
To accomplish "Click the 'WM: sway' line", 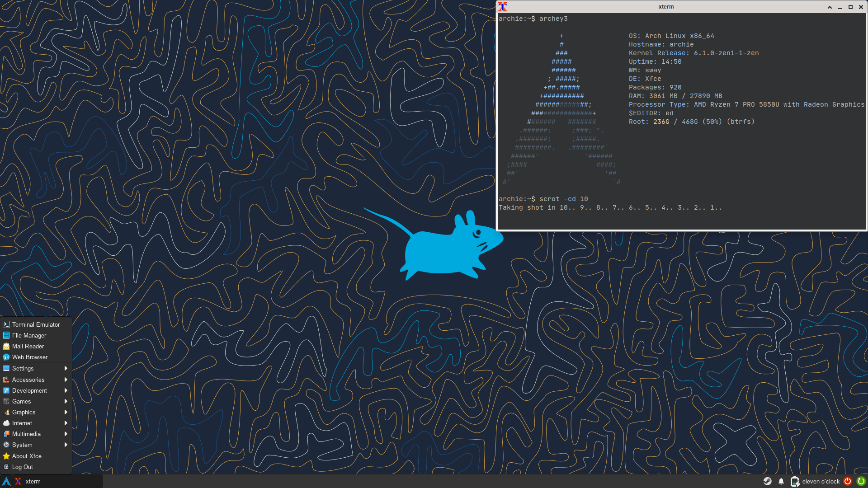I will [x=645, y=70].
